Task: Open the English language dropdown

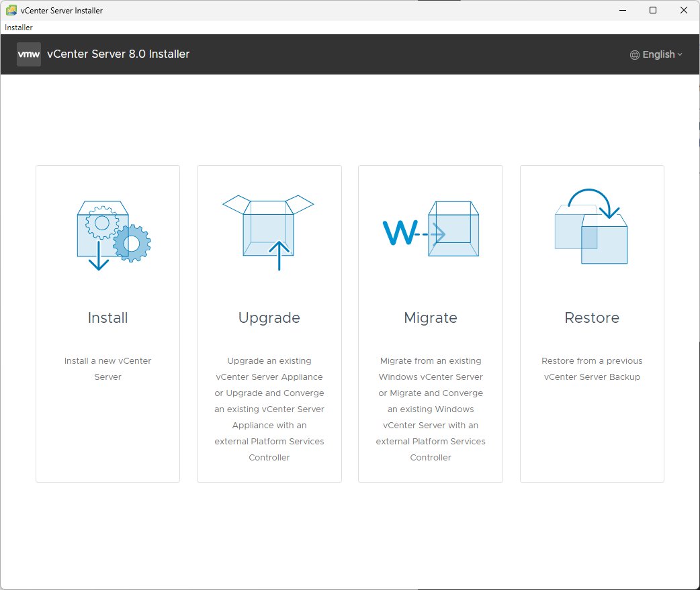Action: pyautogui.click(x=656, y=54)
